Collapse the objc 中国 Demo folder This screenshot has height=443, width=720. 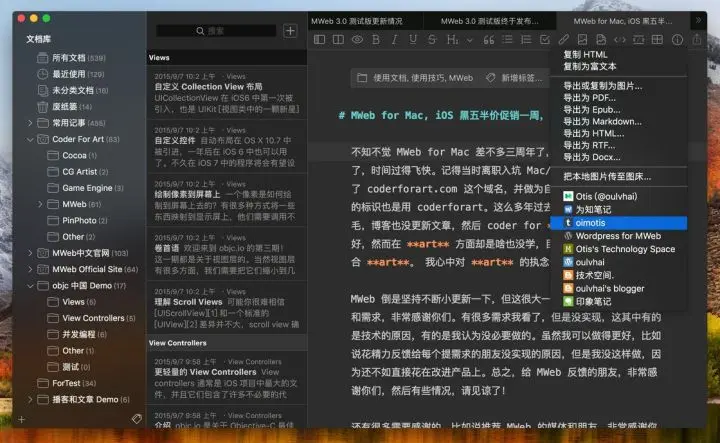[30, 286]
